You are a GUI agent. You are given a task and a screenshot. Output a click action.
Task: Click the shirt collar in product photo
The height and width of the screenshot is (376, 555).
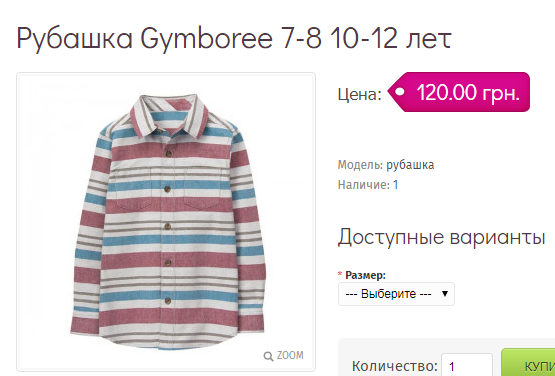(168, 115)
